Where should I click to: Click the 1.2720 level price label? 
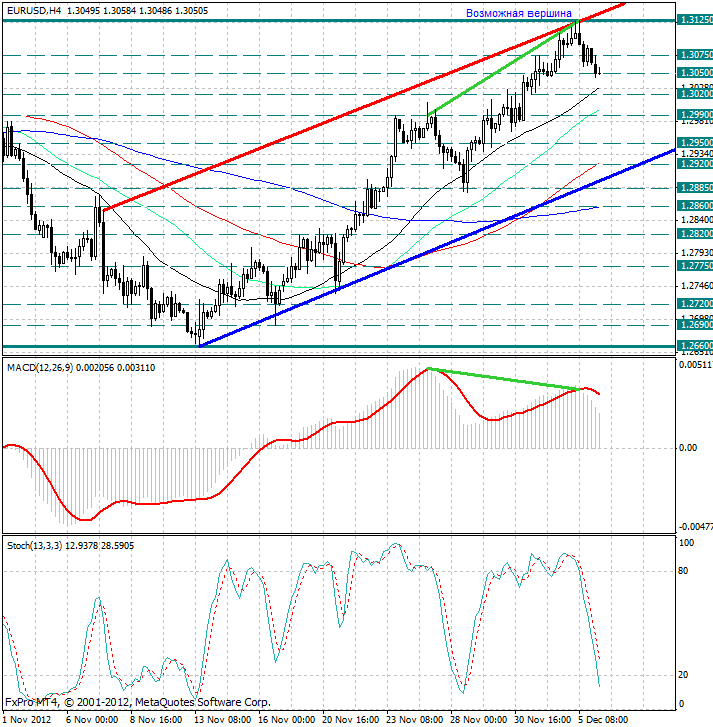tap(695, 304)
